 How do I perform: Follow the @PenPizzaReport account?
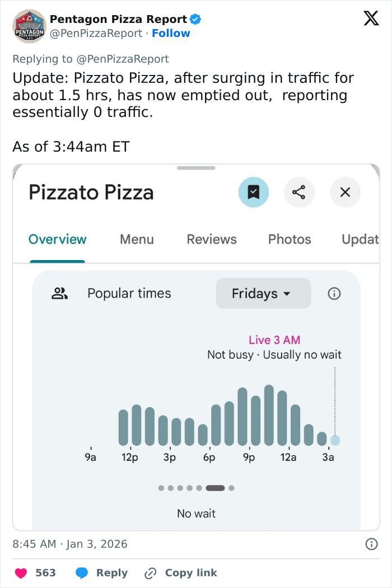point(171,33)
